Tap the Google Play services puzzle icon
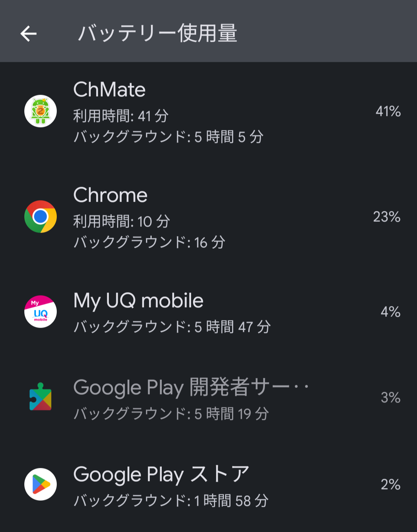This screenshot has width=417, height=532. [x=41, y=397]
